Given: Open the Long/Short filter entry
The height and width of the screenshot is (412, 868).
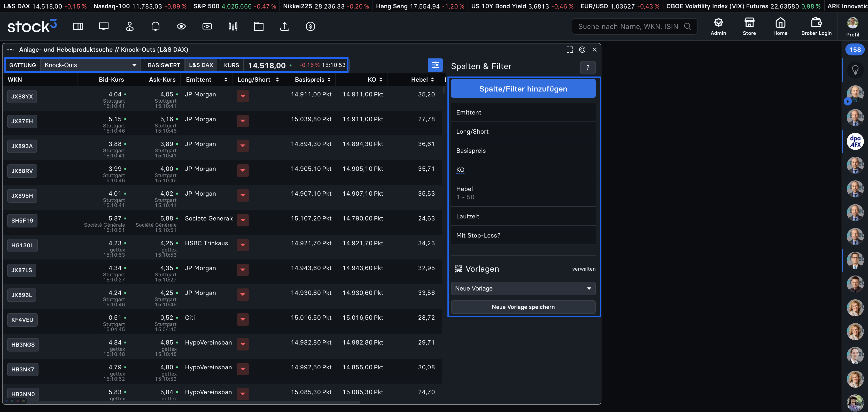Looking at the screenshot, I should point(523,132).
